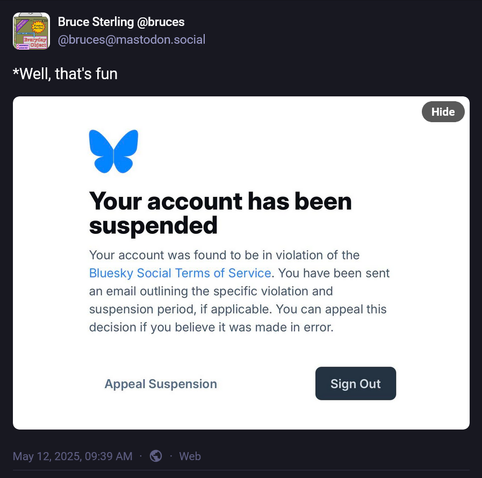
Task: Open Bruce Sterling's profile avatar
Action: [x=31, y=31]
